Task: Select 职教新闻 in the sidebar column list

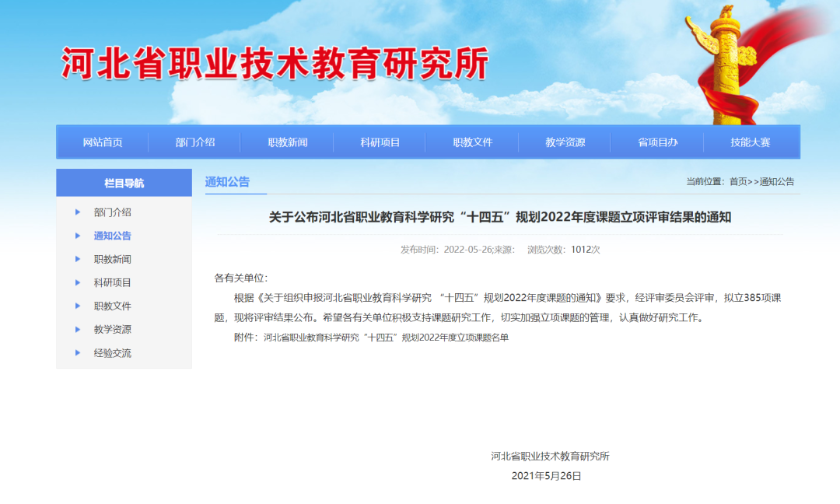Action: coord(113,259)
